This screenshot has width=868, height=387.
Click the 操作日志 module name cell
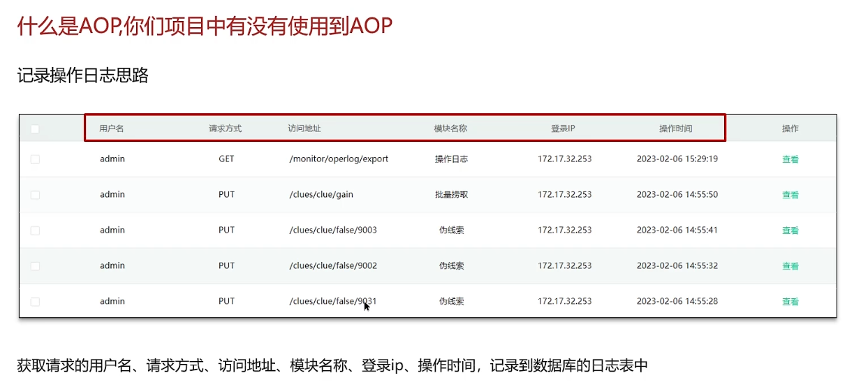451,159
